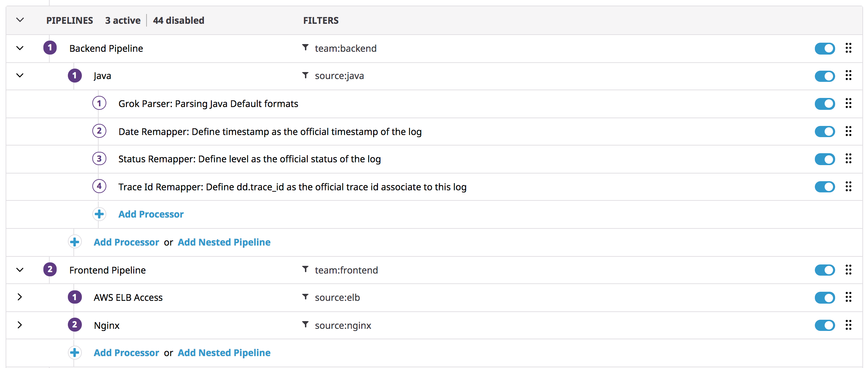Show the 44 disabled pipelines

click(178, 20)
